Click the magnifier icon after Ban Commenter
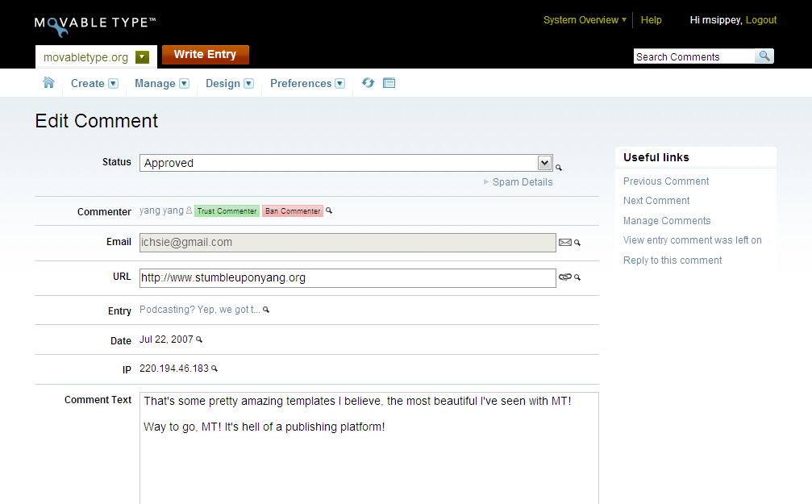This screenshot has height=504, width=812. pos(329,211)
